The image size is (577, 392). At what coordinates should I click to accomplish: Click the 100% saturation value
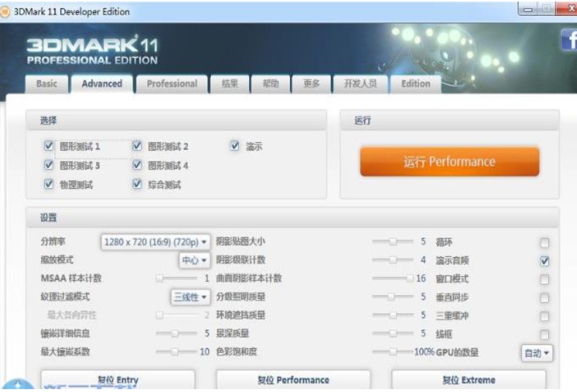(424, 352)
